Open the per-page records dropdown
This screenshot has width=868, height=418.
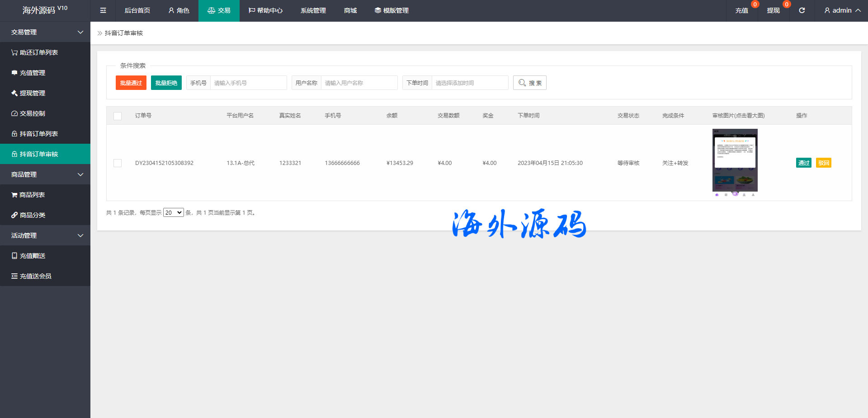tap(173, 212)
